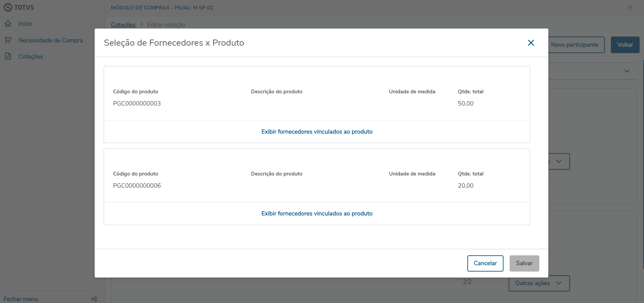Open the user profile avatar icon
Screen dimensions: 644x303
point(630,7)
